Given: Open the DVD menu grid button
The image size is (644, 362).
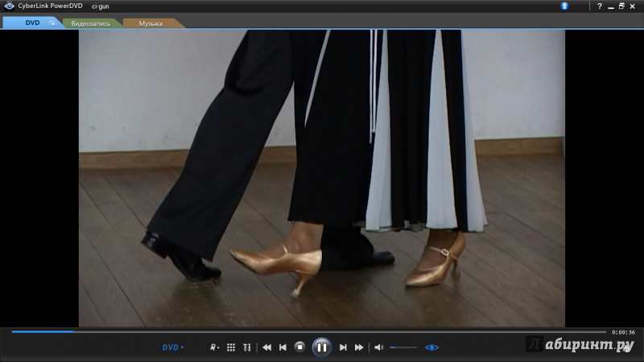Looking at the screenshot, I should click(231, 347).
